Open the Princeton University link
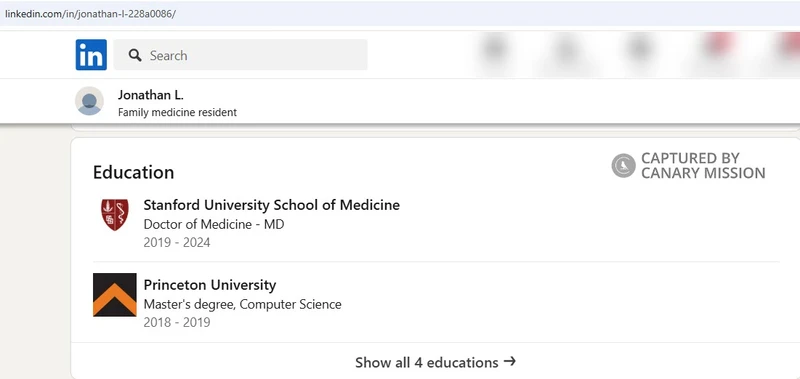 [210, 285]
